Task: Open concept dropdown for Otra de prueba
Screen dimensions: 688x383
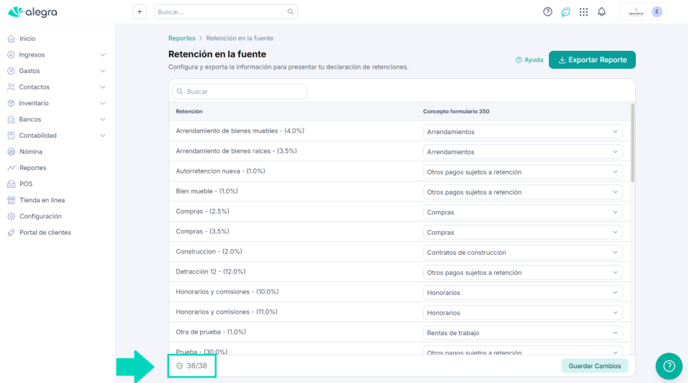Action: pyautogui.click(x=523, y=333)
